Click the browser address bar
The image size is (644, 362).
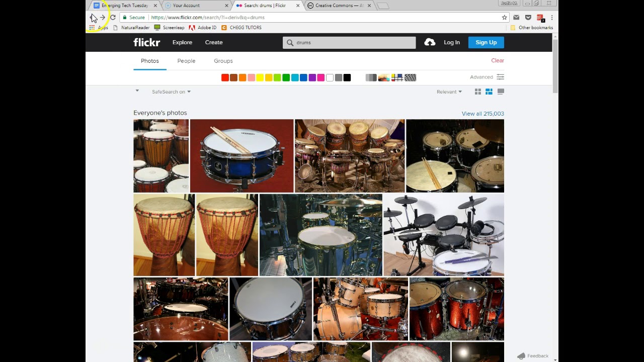click(x=314, y=17)
